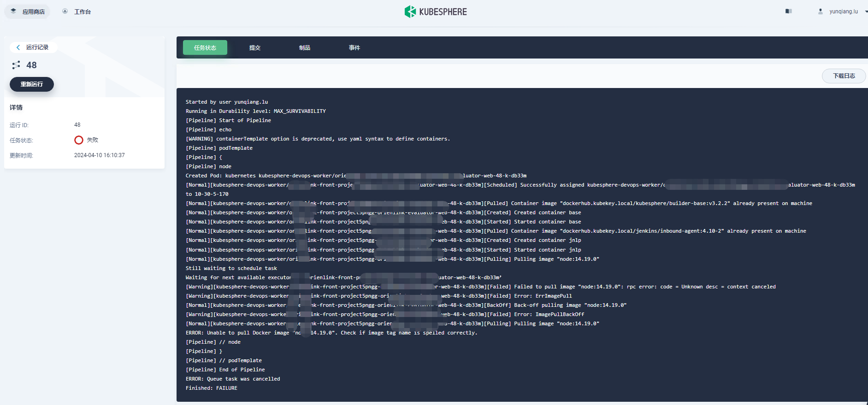The height and width of the screenshot is (405, 868).
Task: Click the 'to 10-30-5-170' log line
Action: pyautogui.click(x=207, y=194)
